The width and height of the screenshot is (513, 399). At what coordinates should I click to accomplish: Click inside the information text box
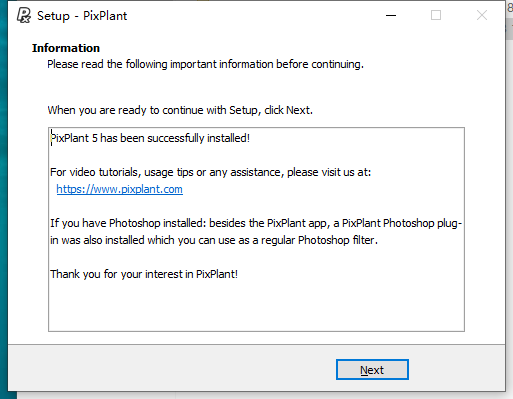[x=256, y=229]
